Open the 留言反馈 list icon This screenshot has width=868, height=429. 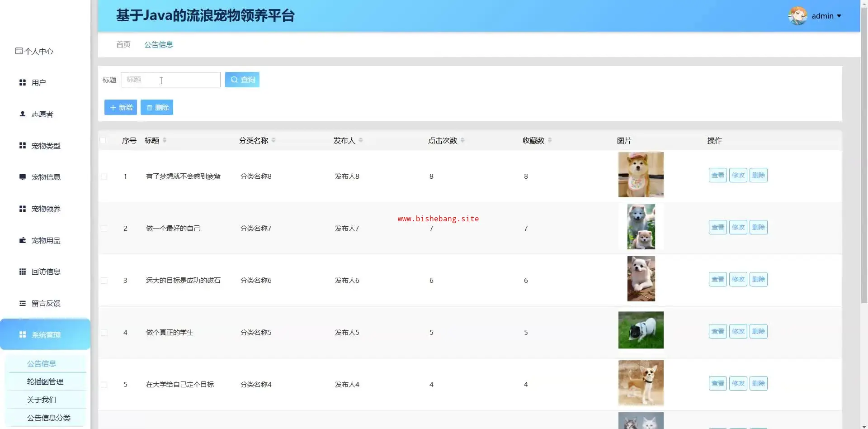click(x=22, y=303)
